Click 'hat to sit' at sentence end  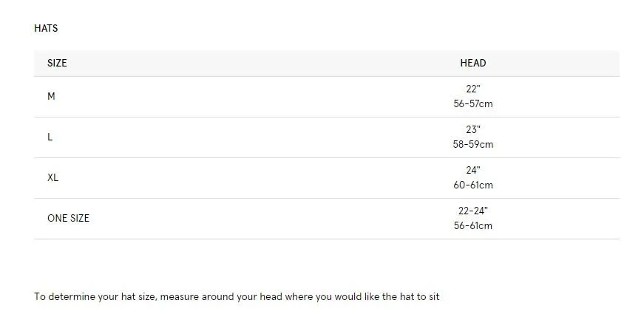[419, 296]
